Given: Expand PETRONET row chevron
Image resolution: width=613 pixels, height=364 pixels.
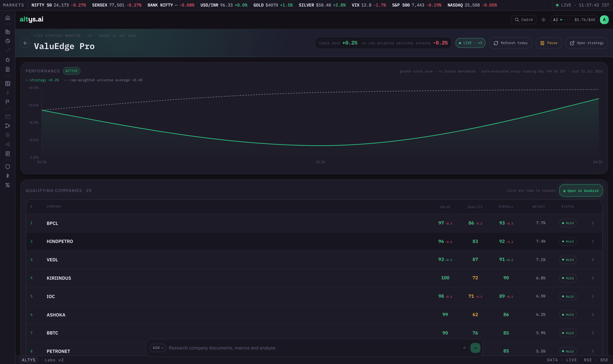Looking at the screenshot, I should coord(593,351).
